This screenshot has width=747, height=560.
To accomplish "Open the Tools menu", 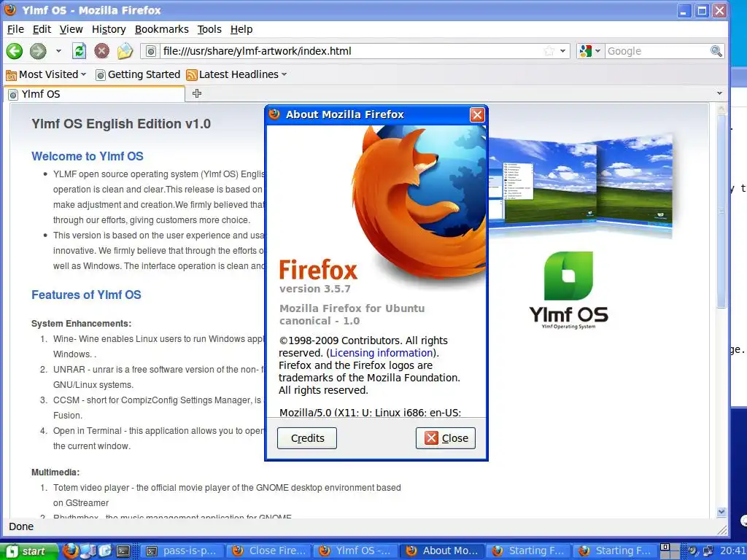I will (x=209, y=29).
